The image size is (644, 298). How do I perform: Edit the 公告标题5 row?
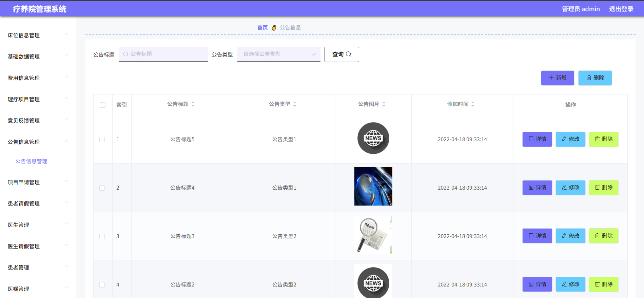click(570, 139)
